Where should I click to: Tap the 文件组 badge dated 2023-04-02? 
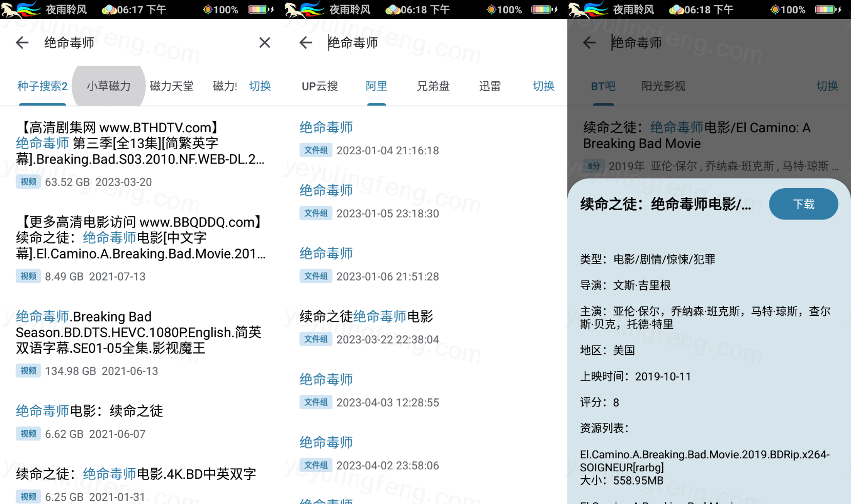316,465
